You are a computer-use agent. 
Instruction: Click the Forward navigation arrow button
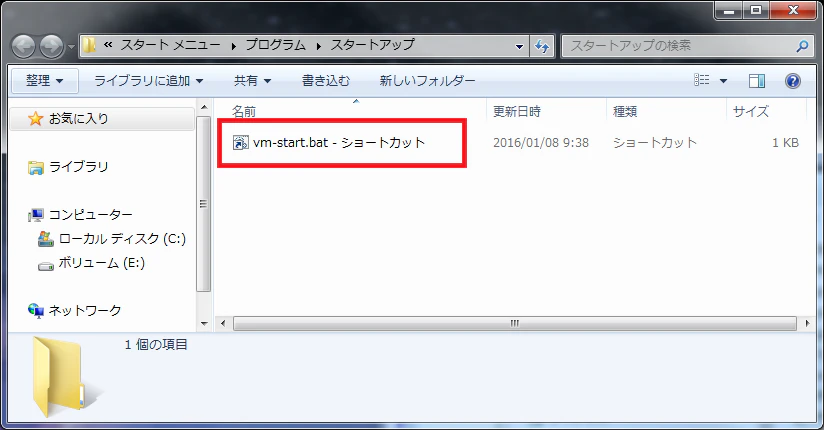[52, 47]
